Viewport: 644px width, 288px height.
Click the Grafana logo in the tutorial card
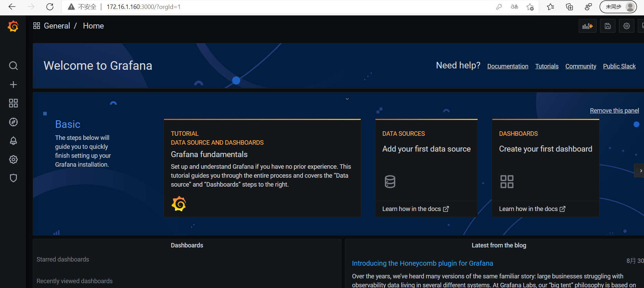(x=179, y=204)
